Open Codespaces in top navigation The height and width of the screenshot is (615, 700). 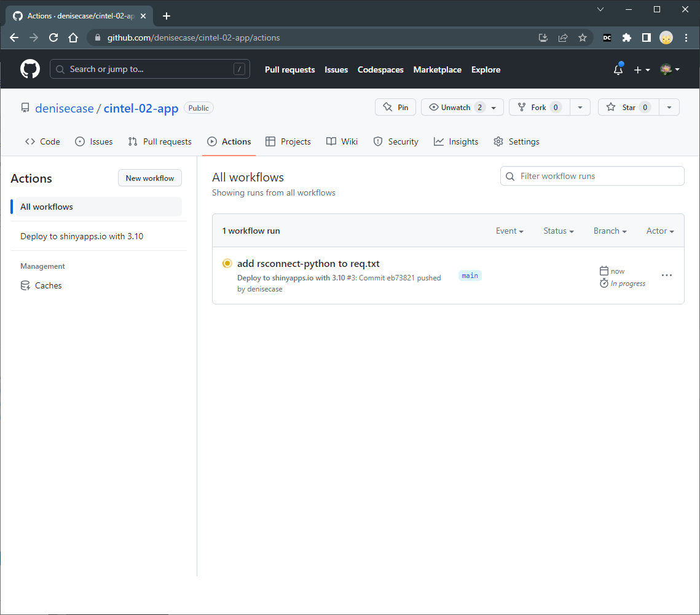[380, 69]
